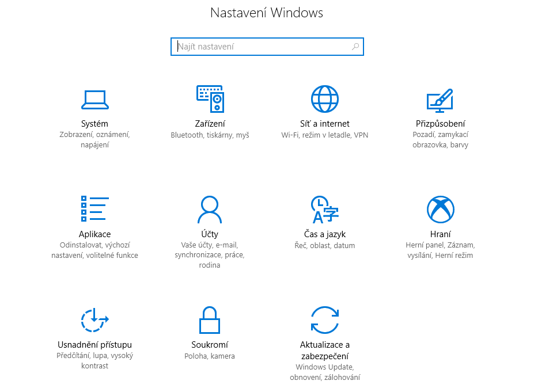Click text 'Zobrazení, oznámení, napájení'
Screen dimensions: 534x392
[94, 139]
